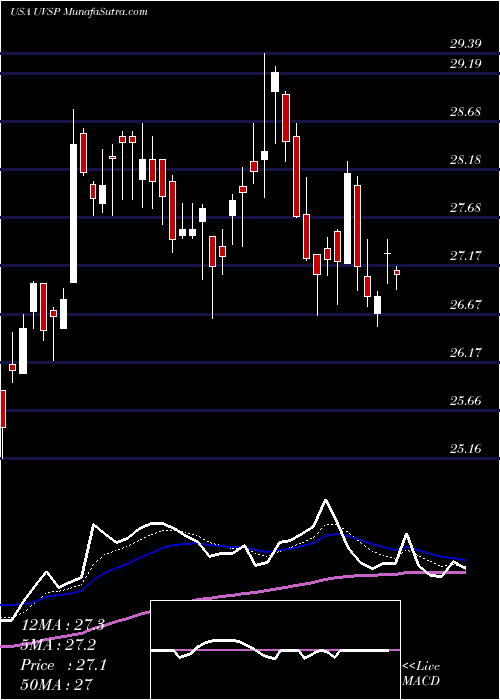
Task: Click the 26.67 price label
Action: [x=466, y=304]
